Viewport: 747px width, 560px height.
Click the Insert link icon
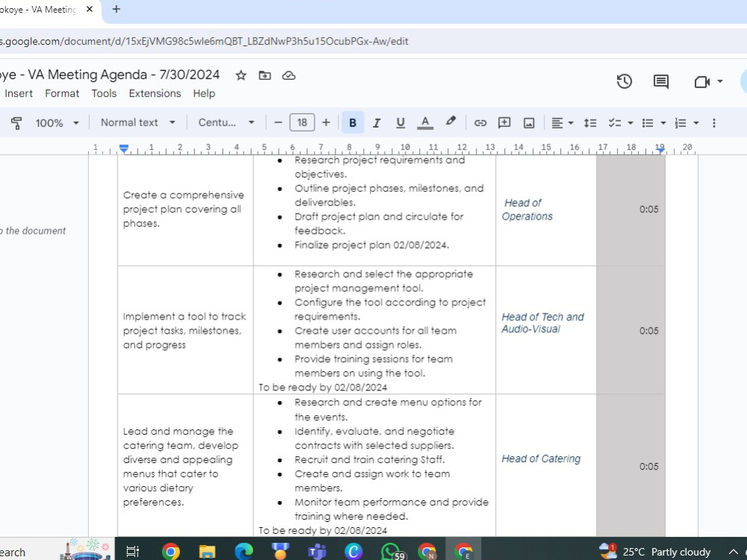coord(480,123)
